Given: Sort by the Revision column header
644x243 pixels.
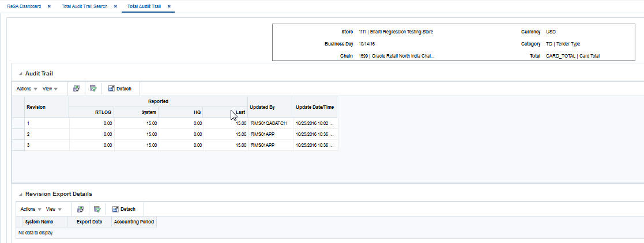Looking at the screenshot, I should (46, 107).
